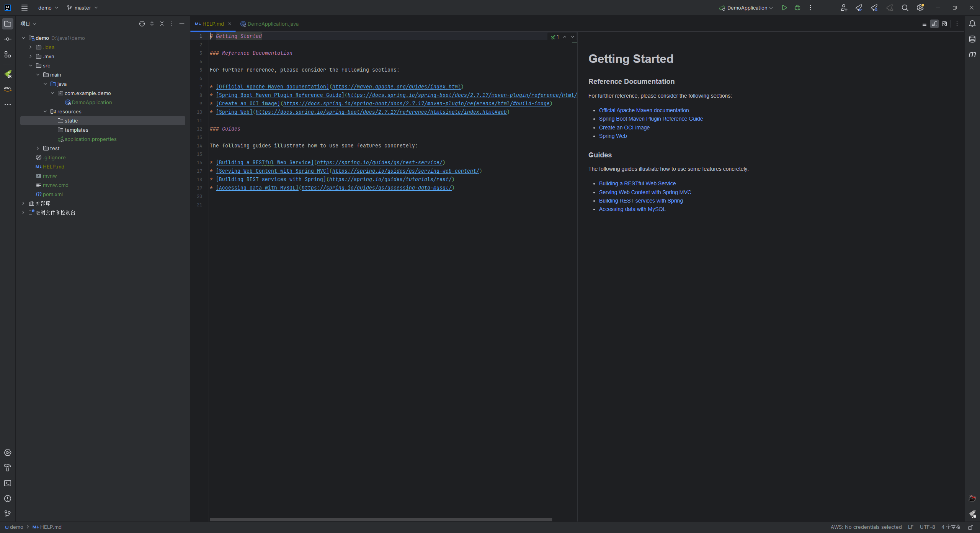The height and width of the screenshot is (533, 980).
Task: Collapse the resources folder node
Action: [x=45, y=111]
